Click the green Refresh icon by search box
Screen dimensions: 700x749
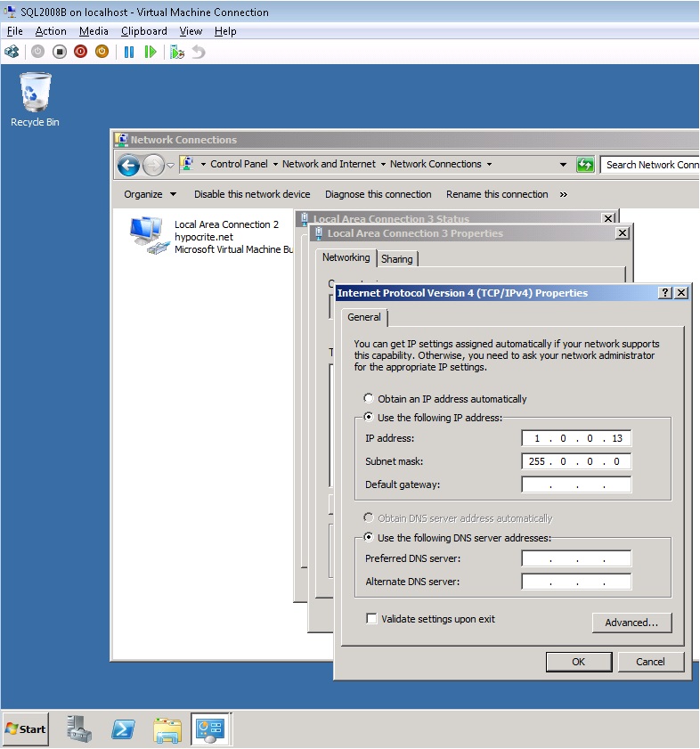pos(585,165)
